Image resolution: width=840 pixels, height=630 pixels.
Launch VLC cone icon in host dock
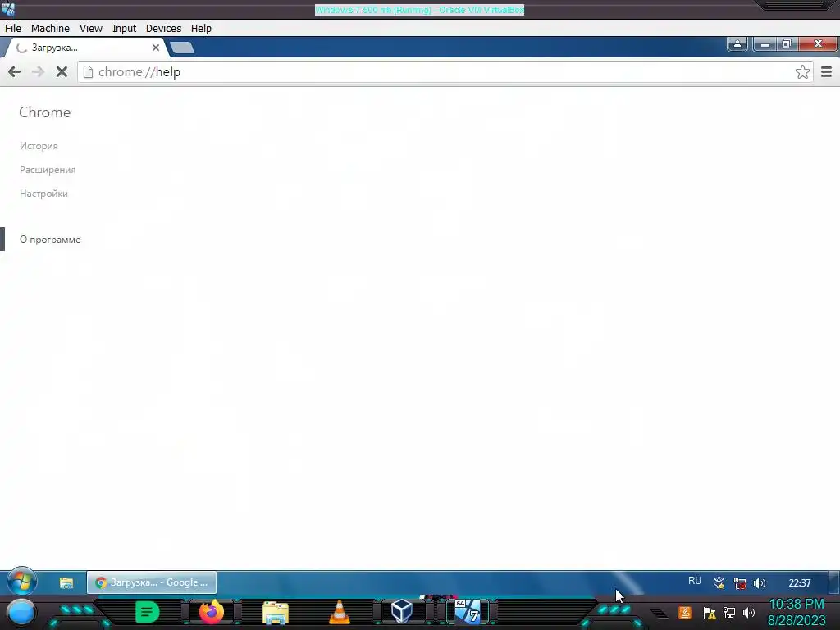340,613
